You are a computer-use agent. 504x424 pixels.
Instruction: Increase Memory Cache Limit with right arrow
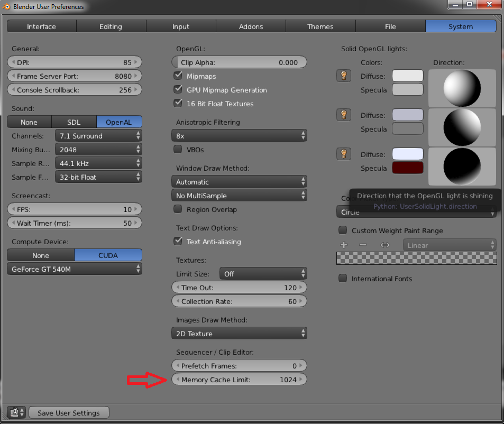[x=300, y=380]
